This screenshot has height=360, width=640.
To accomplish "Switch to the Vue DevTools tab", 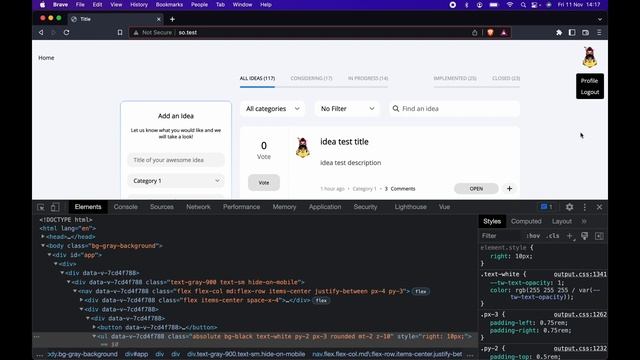I will click(x=444, y=207).
